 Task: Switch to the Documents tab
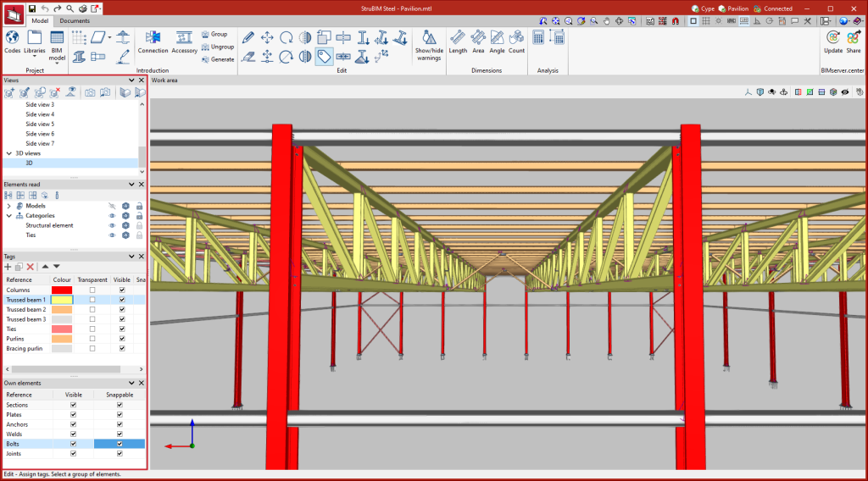[75, 20]
